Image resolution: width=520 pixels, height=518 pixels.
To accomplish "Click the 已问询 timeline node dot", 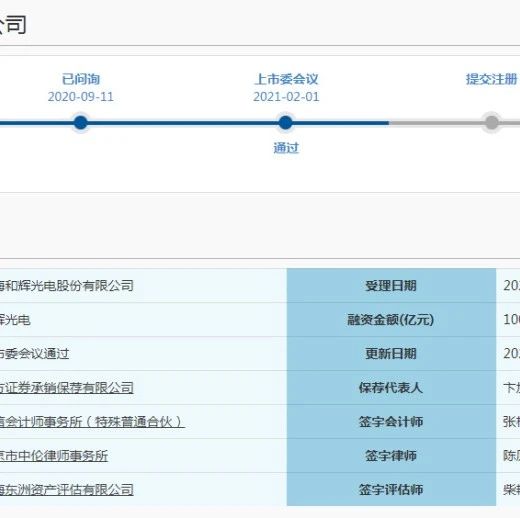I will [x=81, y=123].
